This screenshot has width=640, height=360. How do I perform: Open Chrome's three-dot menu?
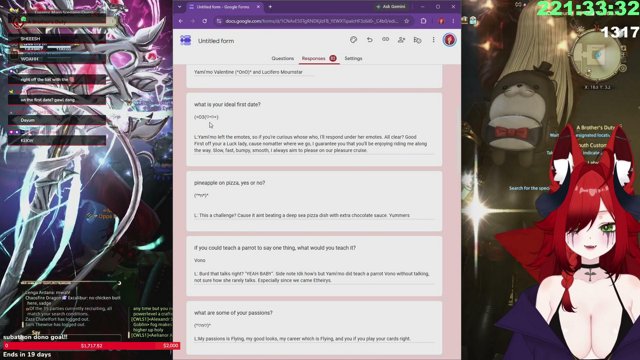[453, 21]
